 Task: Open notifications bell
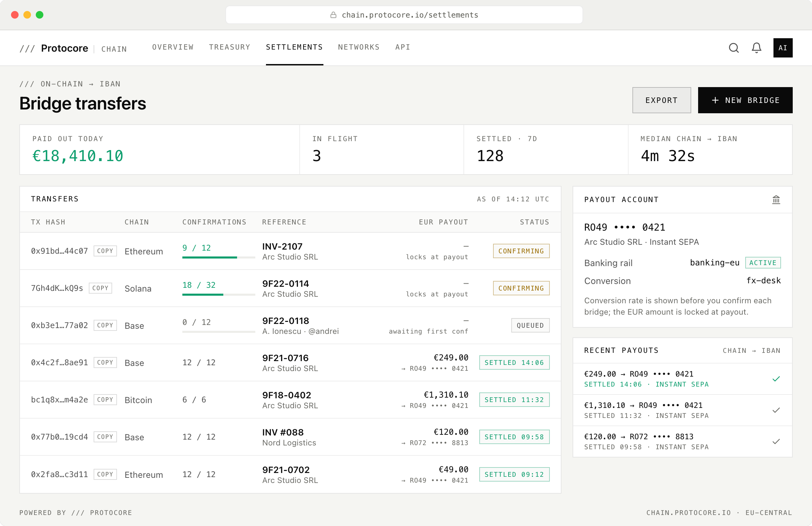tap(757, 48)
